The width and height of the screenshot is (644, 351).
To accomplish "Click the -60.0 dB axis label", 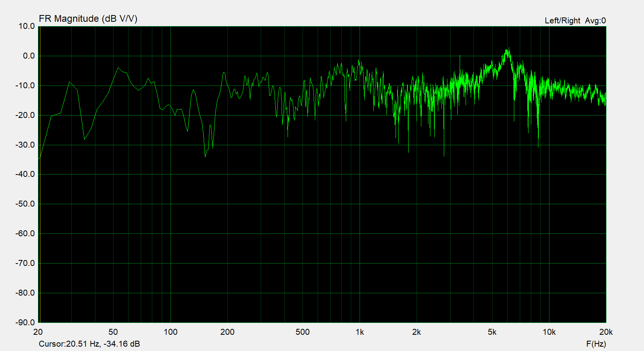I will (x=25, y=233).
